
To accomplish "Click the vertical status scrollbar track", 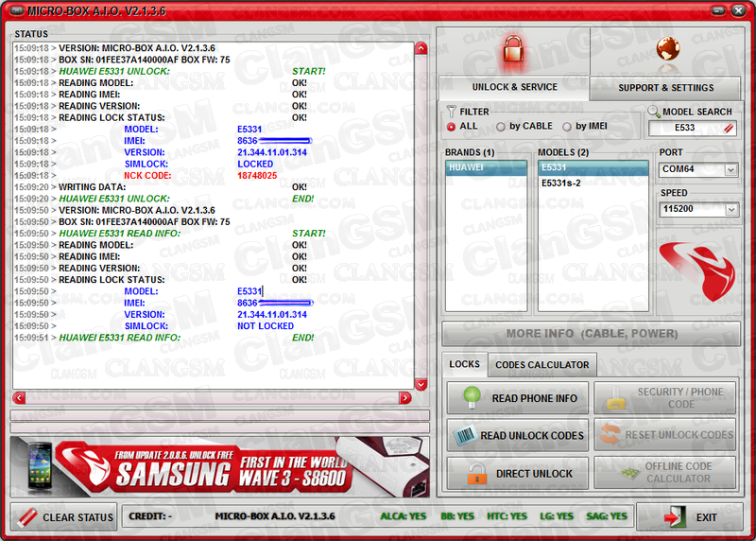I will [421, 217].
